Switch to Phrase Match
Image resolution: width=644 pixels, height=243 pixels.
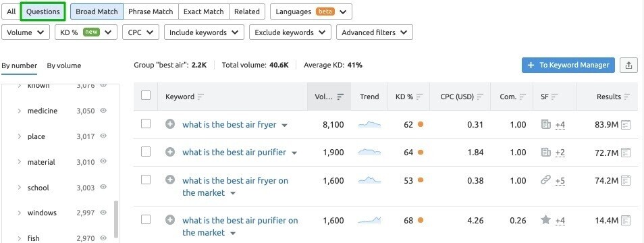[x=151, y=11]
